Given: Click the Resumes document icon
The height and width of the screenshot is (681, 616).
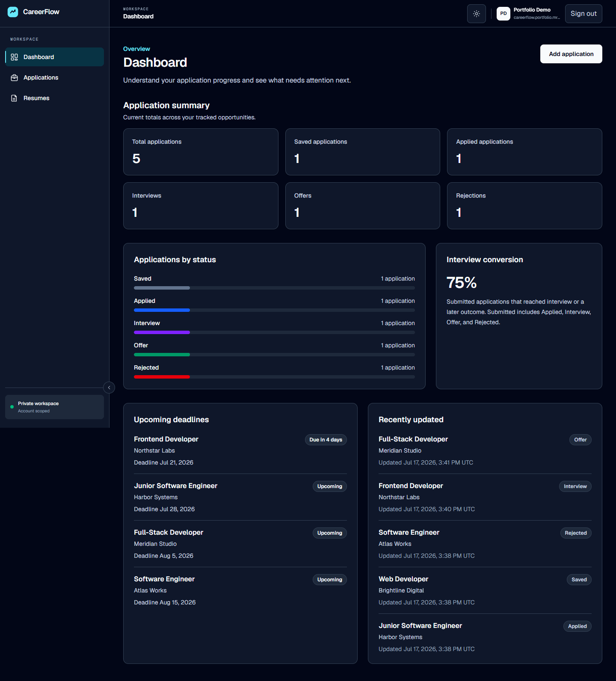Looking at the screenshot, I should click(14, 98).
